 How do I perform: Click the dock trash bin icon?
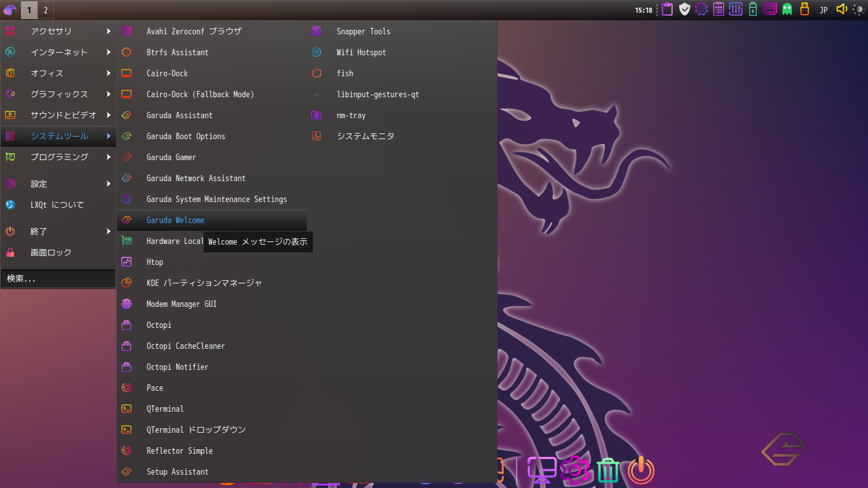(607, 470)
